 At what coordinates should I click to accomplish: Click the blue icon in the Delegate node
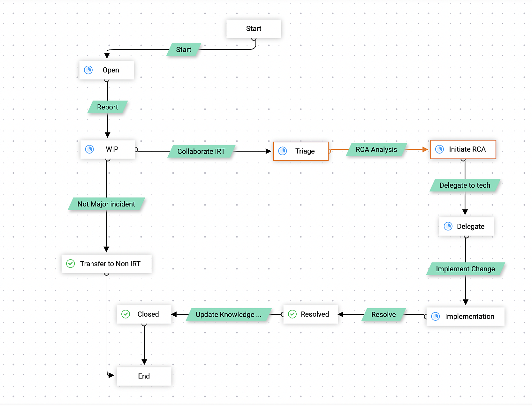pos(448,226)
